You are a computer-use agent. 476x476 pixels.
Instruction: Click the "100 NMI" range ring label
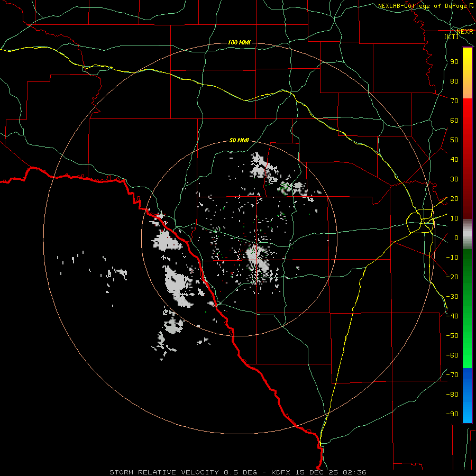pyautogui.click(x=239, y=42)
